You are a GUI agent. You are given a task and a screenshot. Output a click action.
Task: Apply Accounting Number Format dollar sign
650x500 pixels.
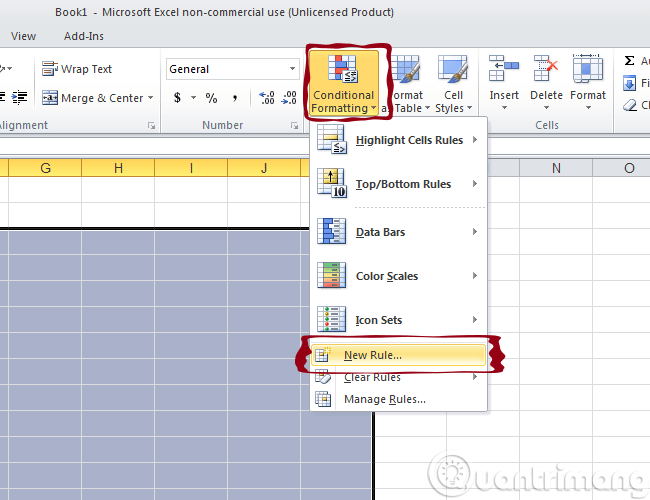coord(177,98)
